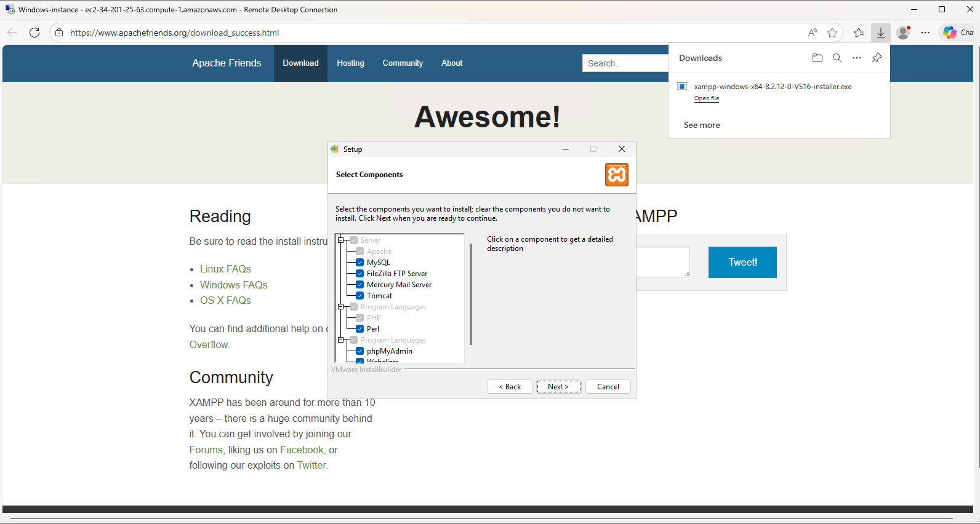Open the browser Settings and more menu
Image resolution: width=980 pixels, height=524 pixels.
click(925, 33)
